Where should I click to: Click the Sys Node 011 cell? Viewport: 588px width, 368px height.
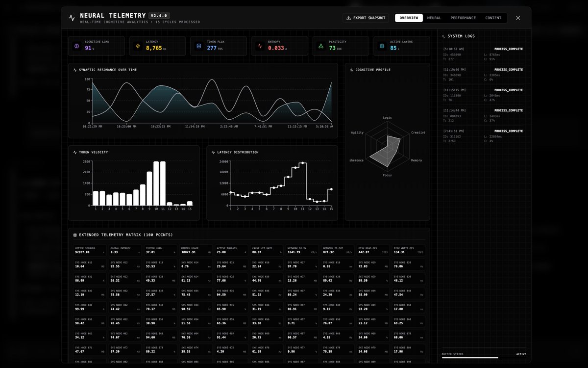90,264
